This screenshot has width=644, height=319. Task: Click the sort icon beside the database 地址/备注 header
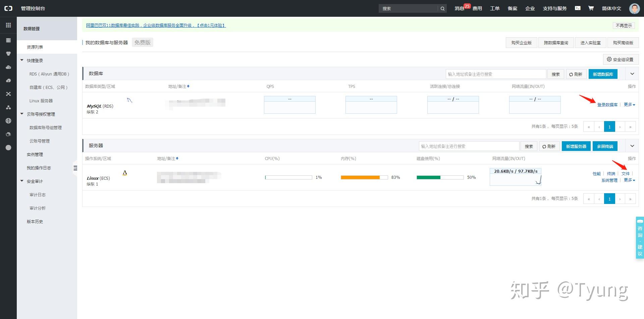click(188, 86)
